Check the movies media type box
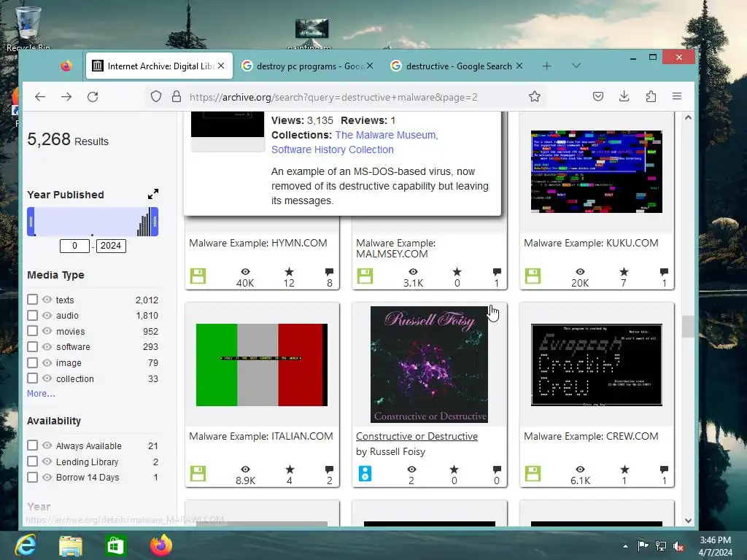The height and width of the screenshot is (560, 747). (32, 331)
